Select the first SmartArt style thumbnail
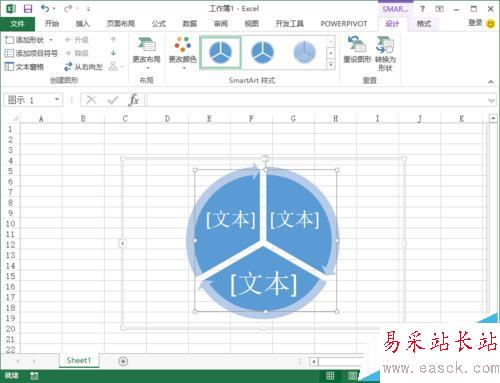Screen dimensions: 500x383 point(220,53)
